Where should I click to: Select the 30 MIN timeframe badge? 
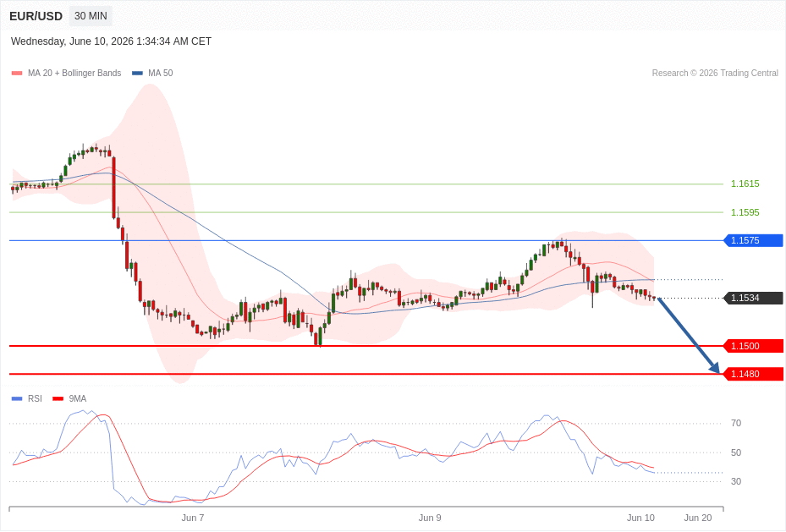(x=91, y=16)
